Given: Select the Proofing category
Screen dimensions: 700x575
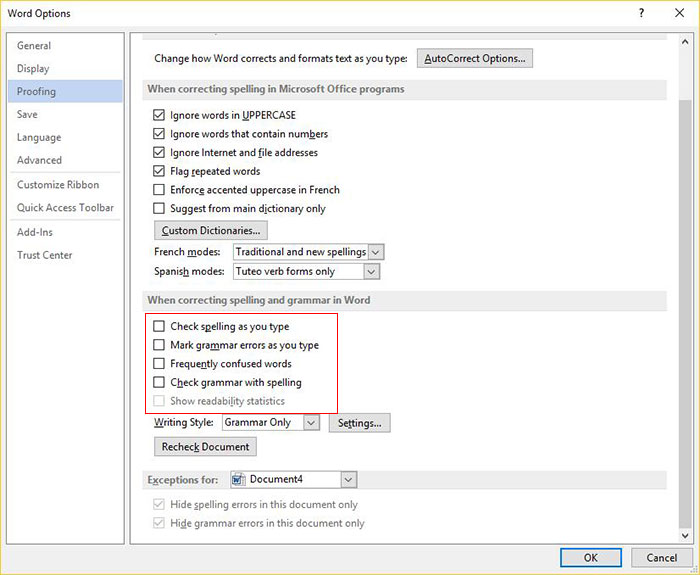Looking at the screenshot, I should tap(65, 92).
